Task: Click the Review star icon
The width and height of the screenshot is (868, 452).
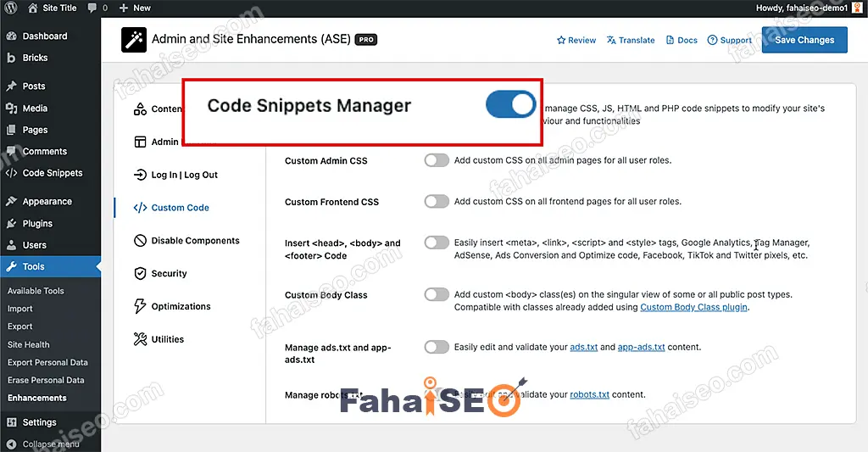Action: 561,40
